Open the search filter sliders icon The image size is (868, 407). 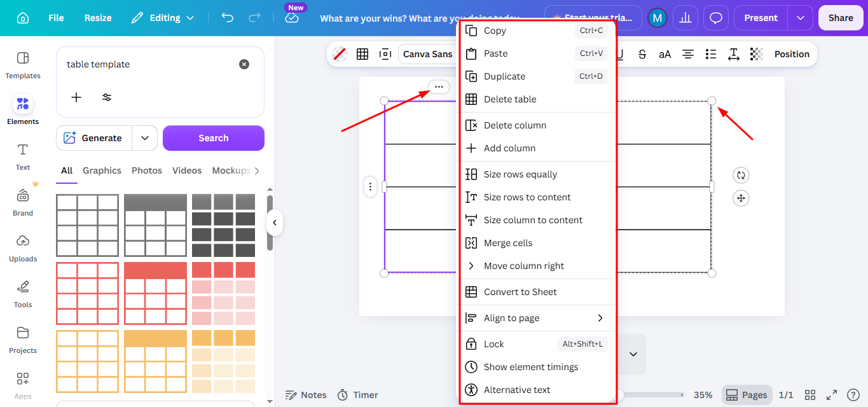107,97
